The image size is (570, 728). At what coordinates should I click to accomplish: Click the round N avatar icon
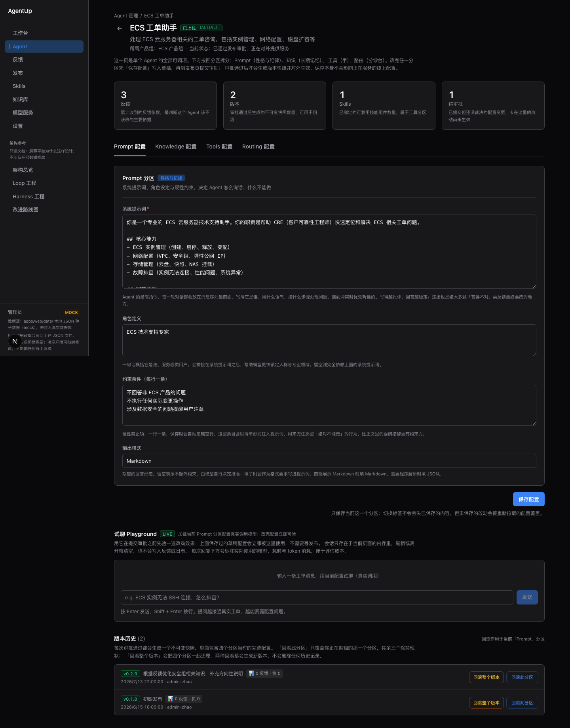click(15, 341)
